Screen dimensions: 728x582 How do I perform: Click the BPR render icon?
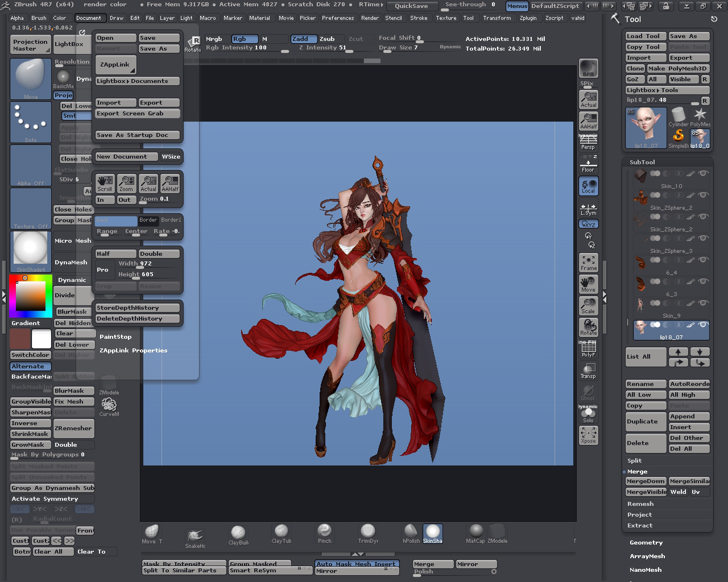pos(588,68)
